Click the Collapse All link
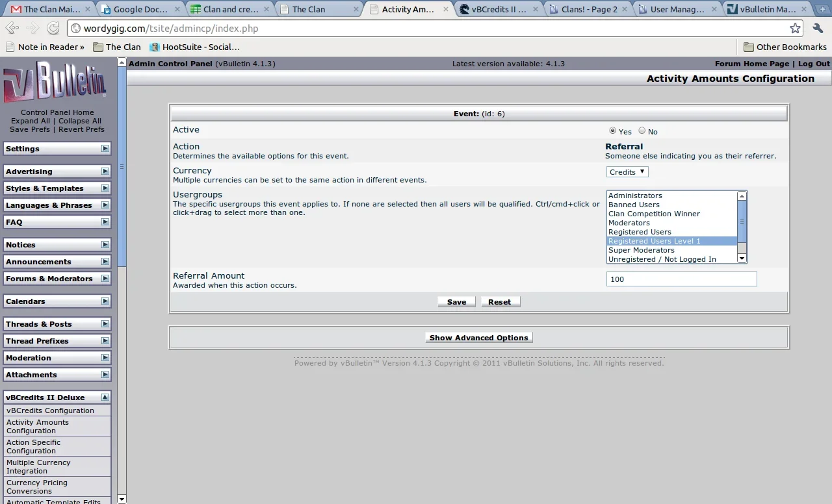 coord(80,121)
